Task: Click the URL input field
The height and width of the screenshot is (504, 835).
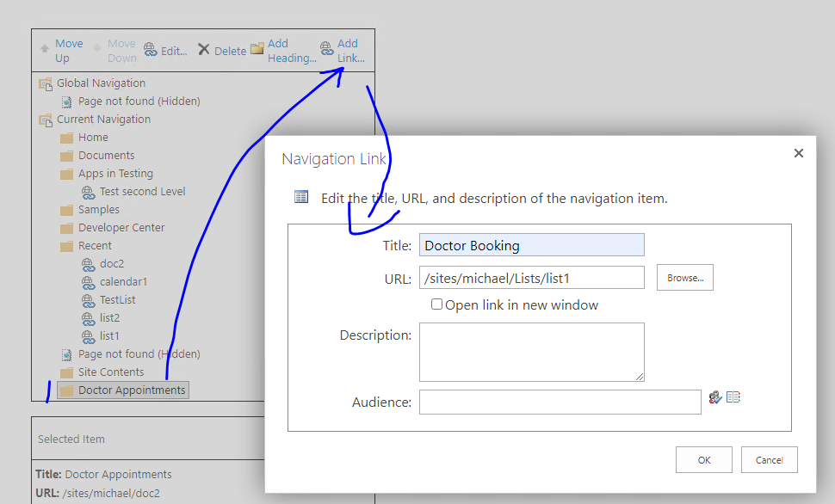Action: pos(531,278)
